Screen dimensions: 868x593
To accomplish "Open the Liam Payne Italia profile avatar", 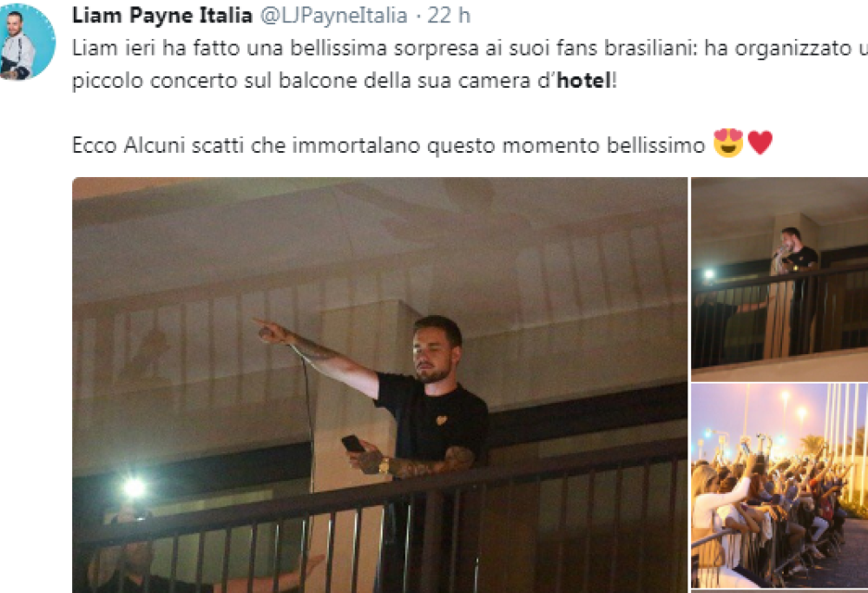I will [x=27, y=42].
